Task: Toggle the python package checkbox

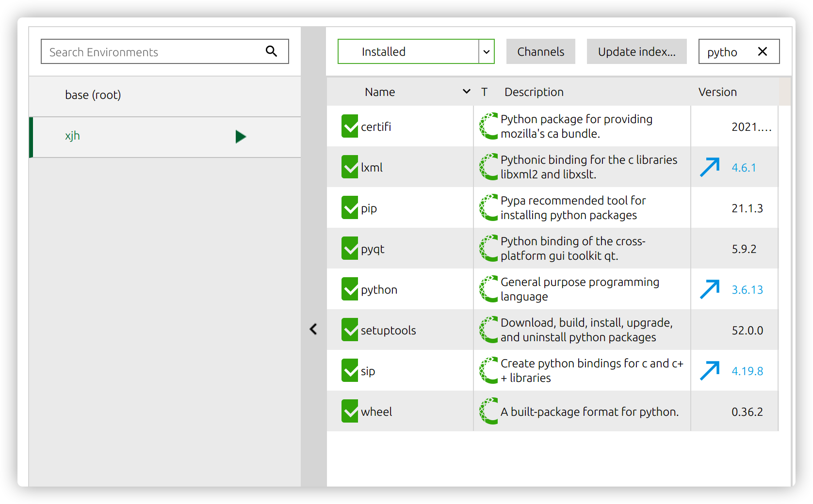Action: (350, 289)
